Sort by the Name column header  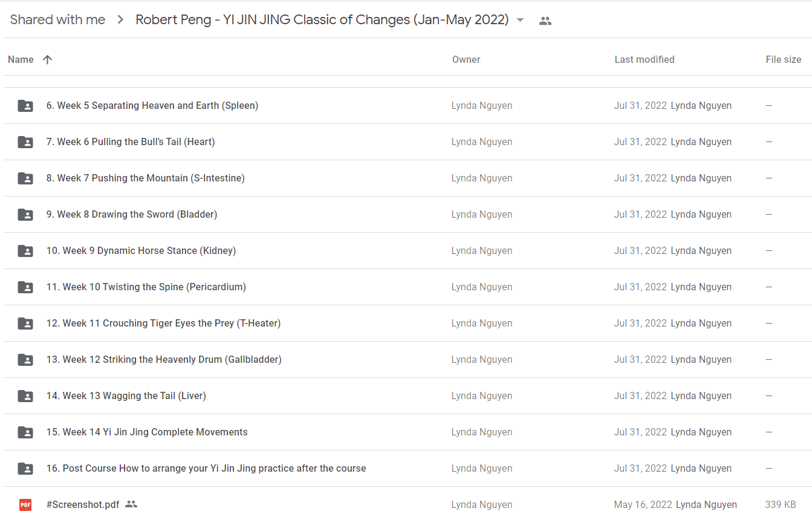pos(21,59)
